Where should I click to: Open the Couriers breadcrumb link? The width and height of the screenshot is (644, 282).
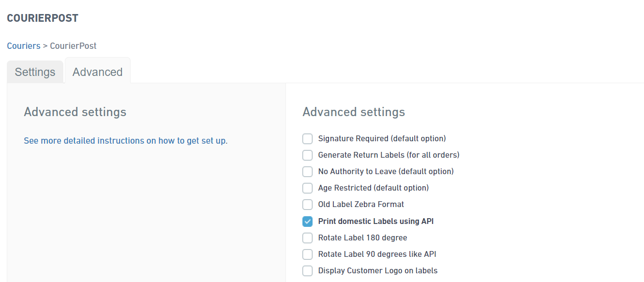click(x=24, y=46)
